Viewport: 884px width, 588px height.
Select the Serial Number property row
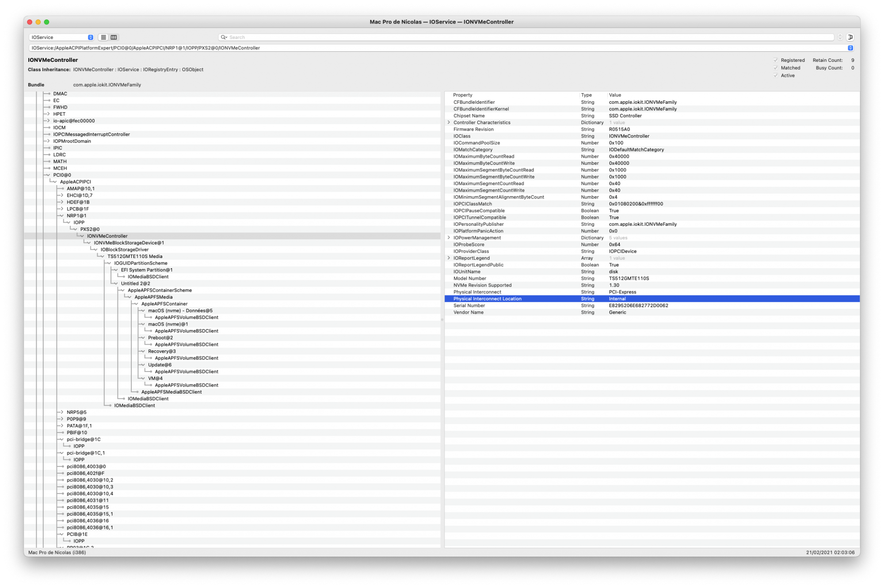click(x=652, y=306)
